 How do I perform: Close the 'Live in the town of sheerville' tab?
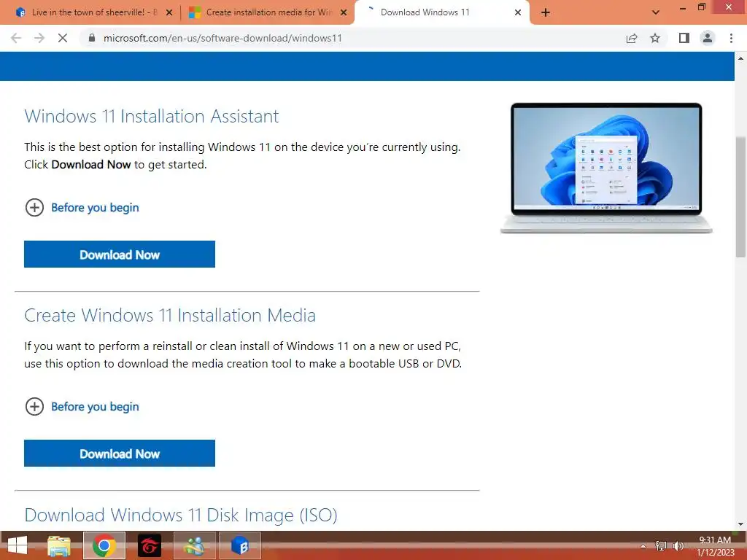169,13
